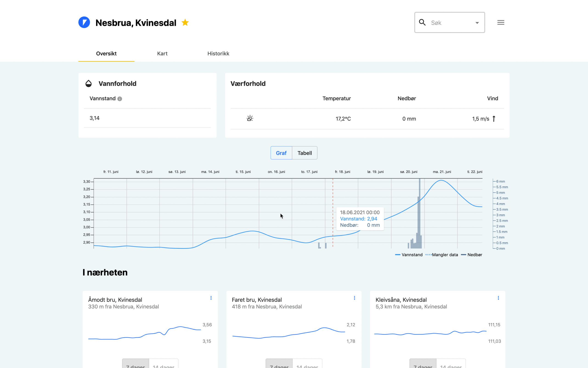Image resolution: width=588 pixels, height=368 pixels.
Task: Click into the Søk search field
Action: (449, 22)
